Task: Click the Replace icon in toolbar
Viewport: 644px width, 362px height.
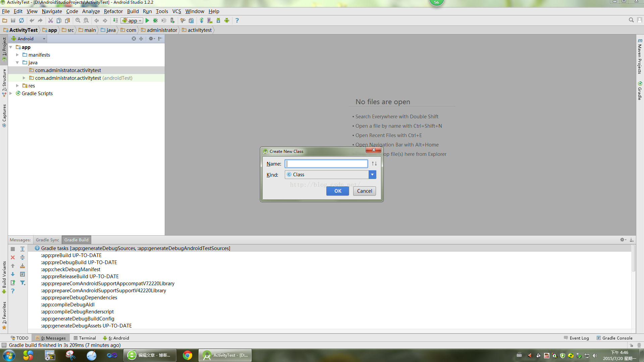Action: [x=86, y=20]
